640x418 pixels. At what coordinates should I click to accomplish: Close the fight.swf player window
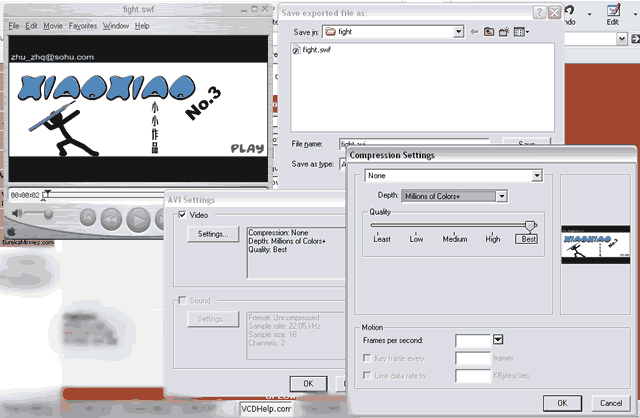(x=264, y=9)
